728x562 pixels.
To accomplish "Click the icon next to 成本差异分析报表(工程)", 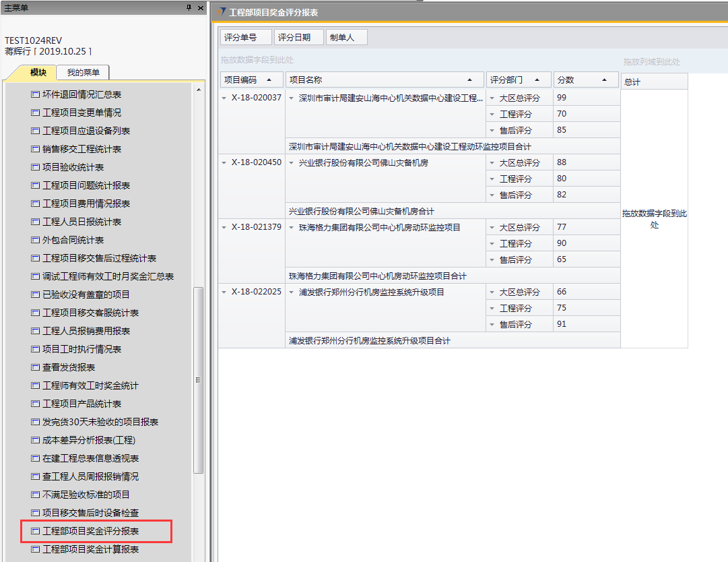I will (36, 440).
